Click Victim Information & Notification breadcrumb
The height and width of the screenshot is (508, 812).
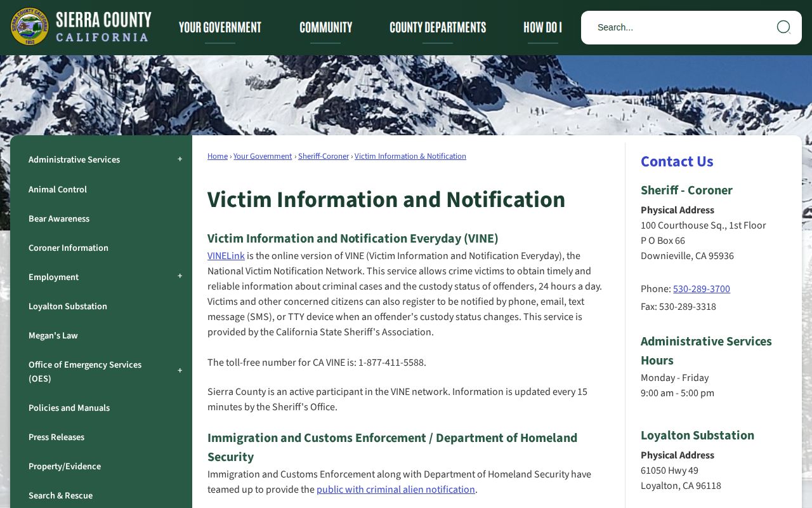[410, 156]
